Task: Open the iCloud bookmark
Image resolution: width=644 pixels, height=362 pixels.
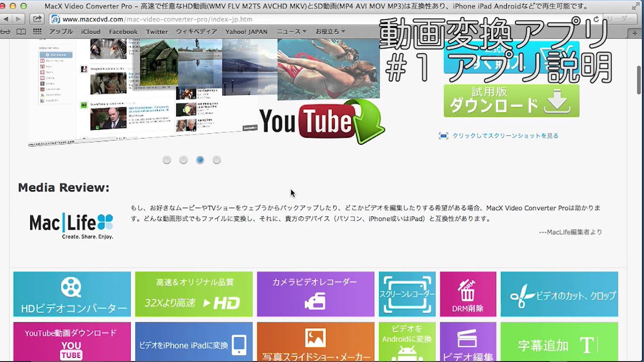Action: [x=91, y=32]
